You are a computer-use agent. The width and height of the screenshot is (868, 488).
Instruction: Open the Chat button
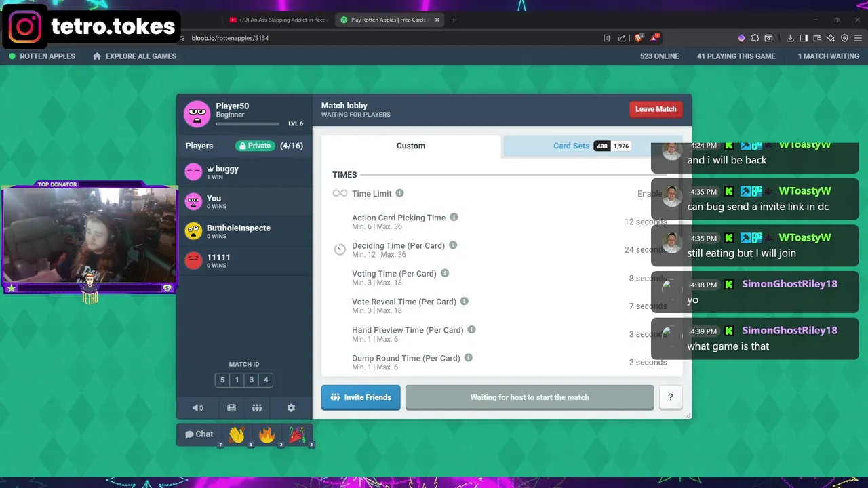point(199,434)
